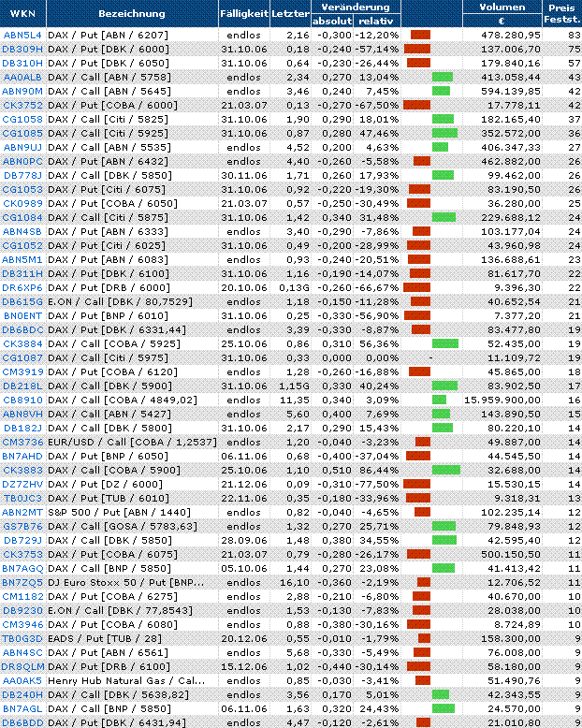Image resolution: width=582 pixels, height=728 pixels.
Task: Open WKN link DB311H
Action: pyautogui.click(x=22, y=274)
